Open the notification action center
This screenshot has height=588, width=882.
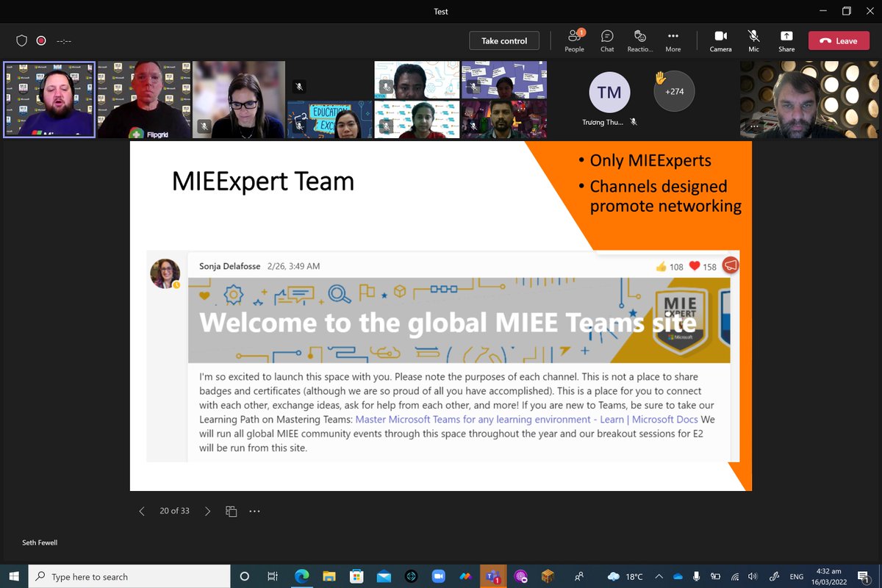coord(864,576)
